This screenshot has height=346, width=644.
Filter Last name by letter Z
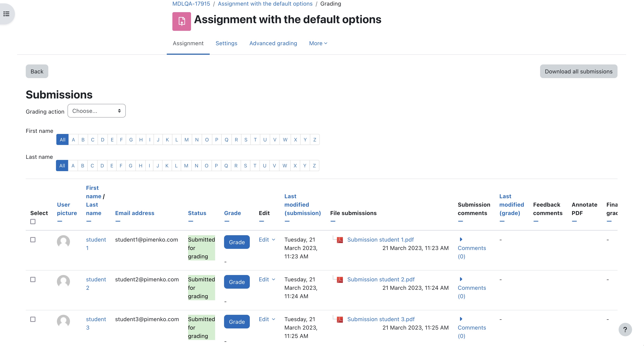314,166
